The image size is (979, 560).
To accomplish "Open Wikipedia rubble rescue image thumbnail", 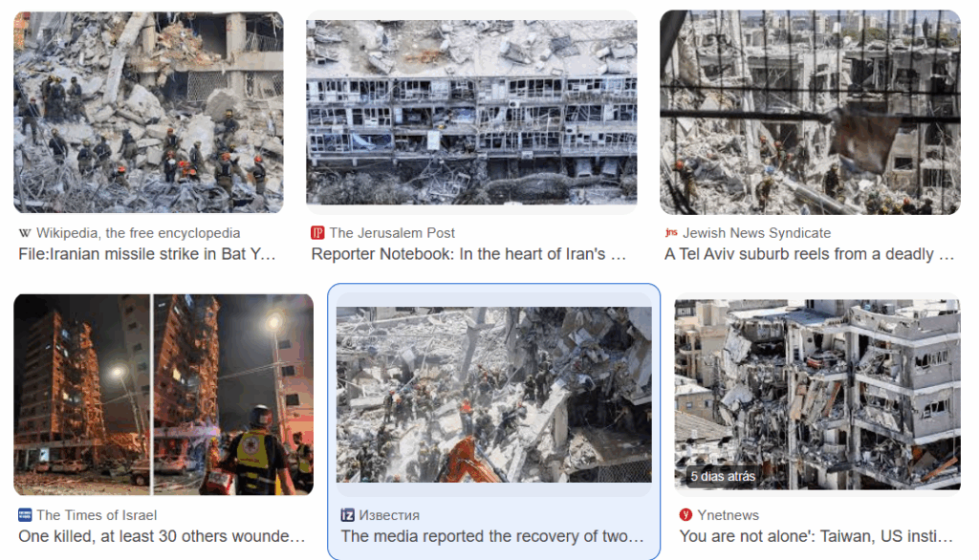I will click(x=148, y=112).
